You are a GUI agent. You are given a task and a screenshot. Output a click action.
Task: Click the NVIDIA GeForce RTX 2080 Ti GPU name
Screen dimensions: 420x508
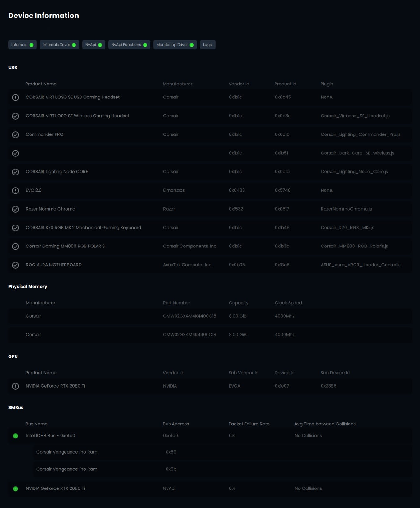point(55,386)
